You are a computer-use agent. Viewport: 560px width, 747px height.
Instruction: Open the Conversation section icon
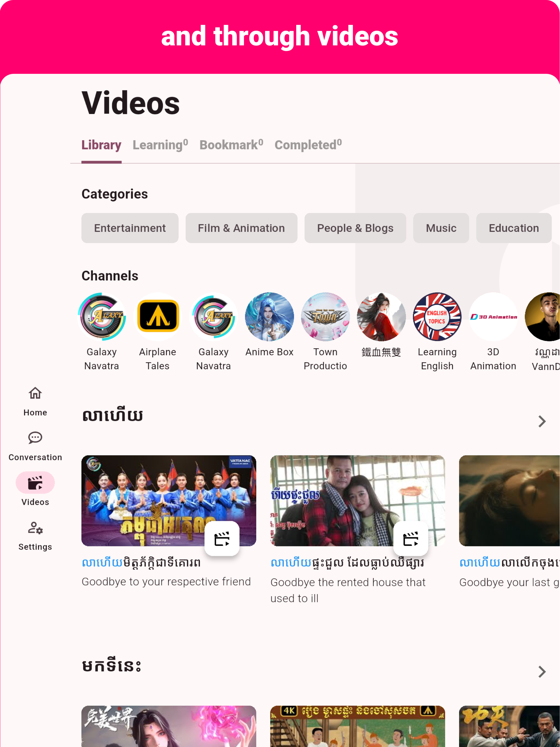[x=35, y=438]
